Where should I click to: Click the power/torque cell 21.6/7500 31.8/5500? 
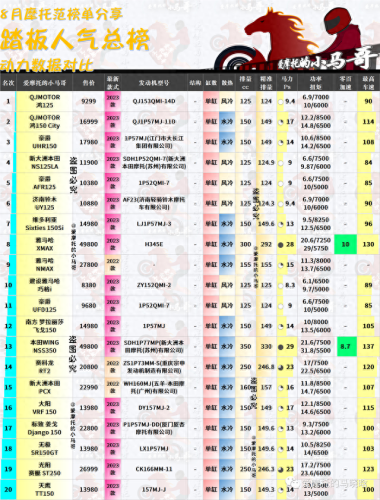315,347
